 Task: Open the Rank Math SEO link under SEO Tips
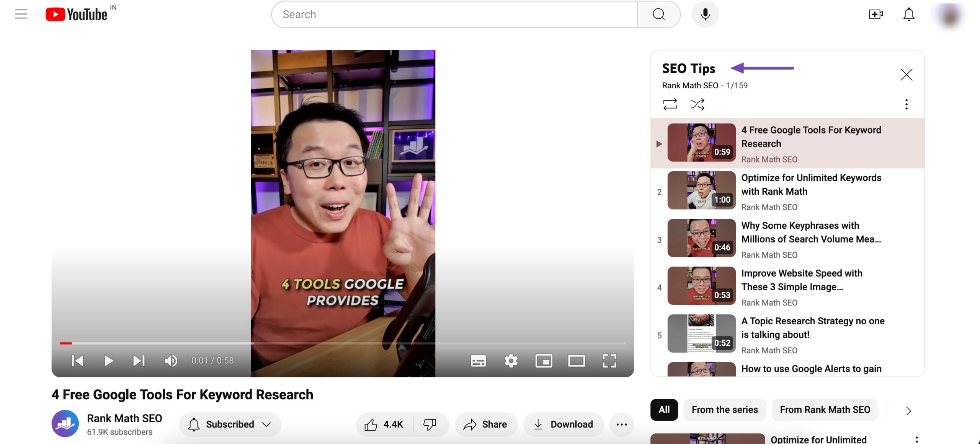[x=690, y=85]
